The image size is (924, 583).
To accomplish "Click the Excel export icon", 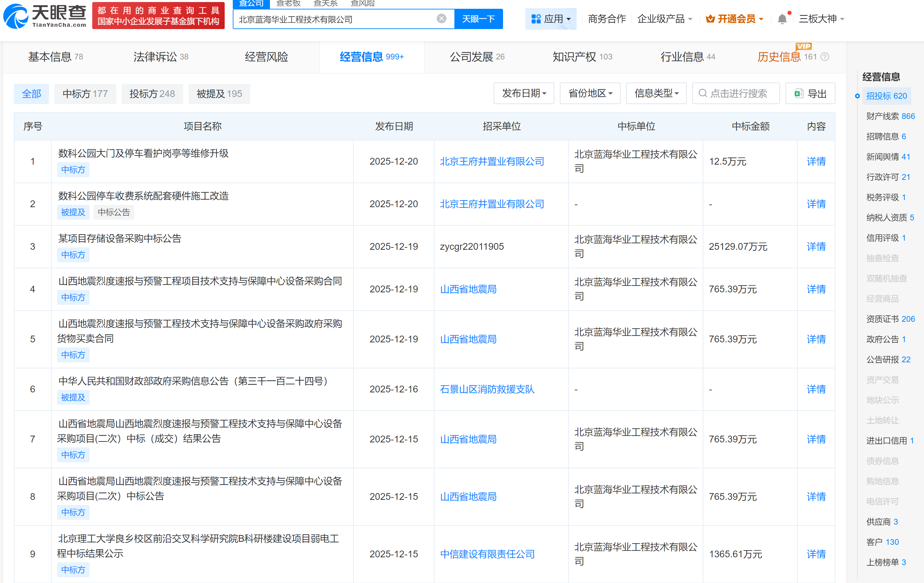I will click(x=799, y=94).
